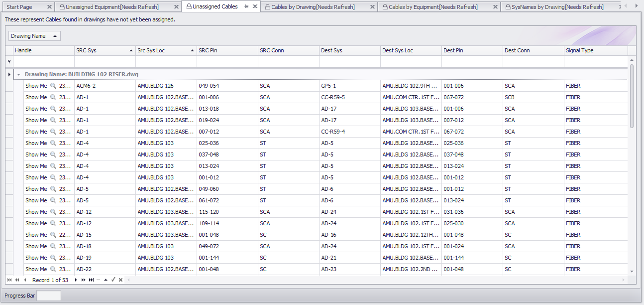Click Dest Sys filter row field
This screenshot has width=644, height=305.
point(350,61)
